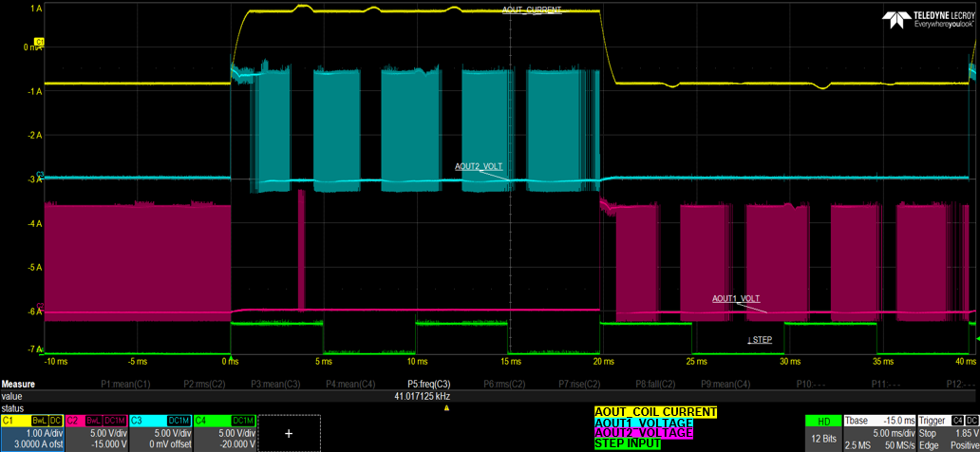Screen dimensions: 980x452
Task: Click the BwL badge in C1 descriptor
Action: (x=39, y=420)
